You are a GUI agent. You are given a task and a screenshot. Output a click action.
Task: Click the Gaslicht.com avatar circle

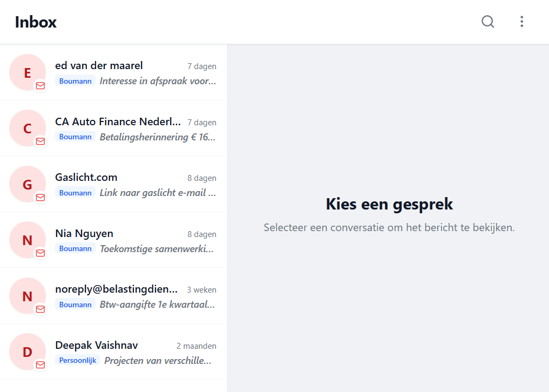pyautogui.click(x=27, y=184)
